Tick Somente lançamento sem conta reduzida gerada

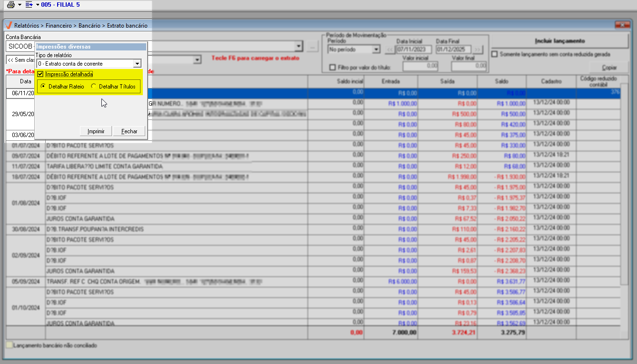[x=495, y=54]
